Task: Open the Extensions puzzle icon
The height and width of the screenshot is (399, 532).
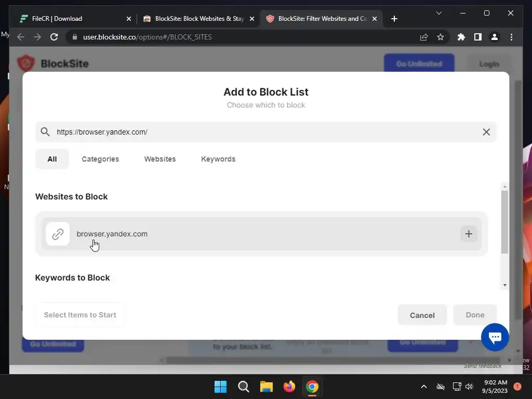Action: coord(461,37)
